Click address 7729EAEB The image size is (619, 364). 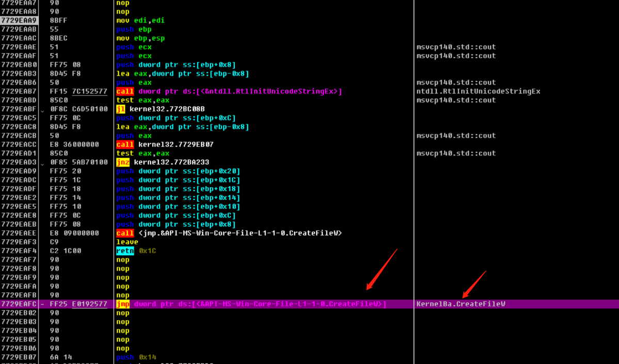(19, 224)
